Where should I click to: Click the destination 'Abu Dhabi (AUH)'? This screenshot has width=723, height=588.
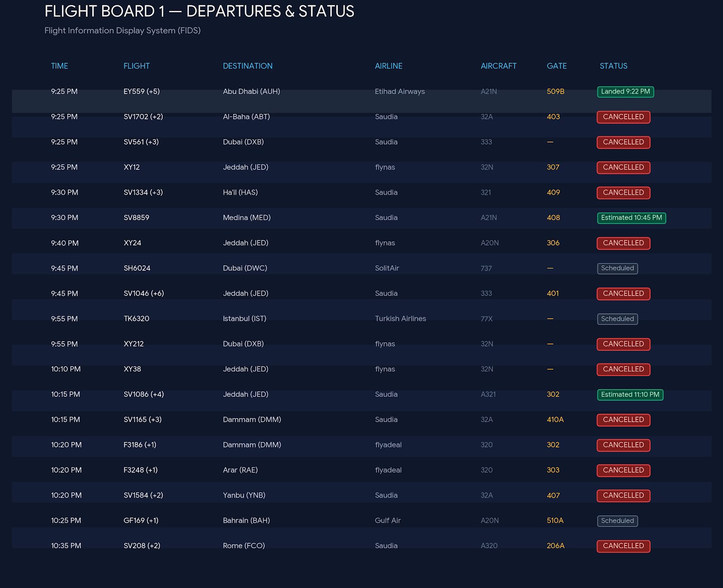click(x=251, y=91)
